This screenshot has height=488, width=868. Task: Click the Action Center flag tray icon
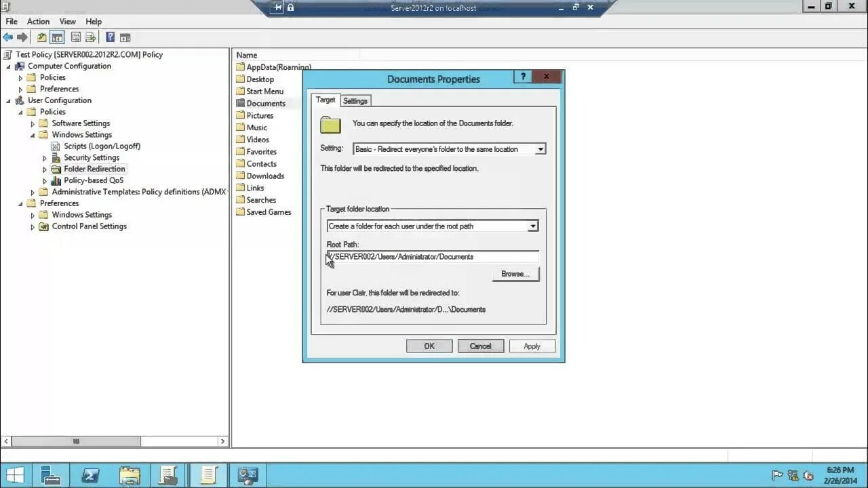pos(777,476)
